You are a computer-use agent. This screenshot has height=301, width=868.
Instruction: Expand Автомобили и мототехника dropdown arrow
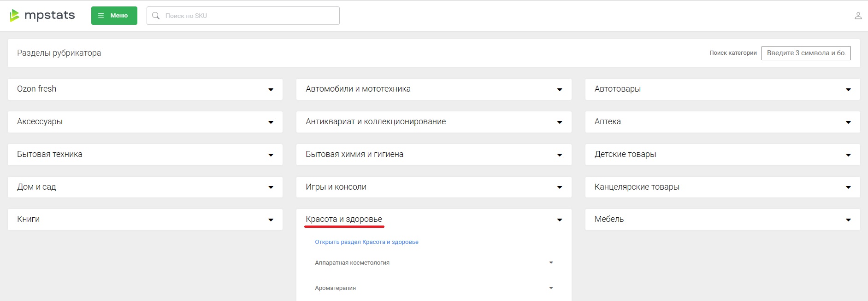pos(559,90)
